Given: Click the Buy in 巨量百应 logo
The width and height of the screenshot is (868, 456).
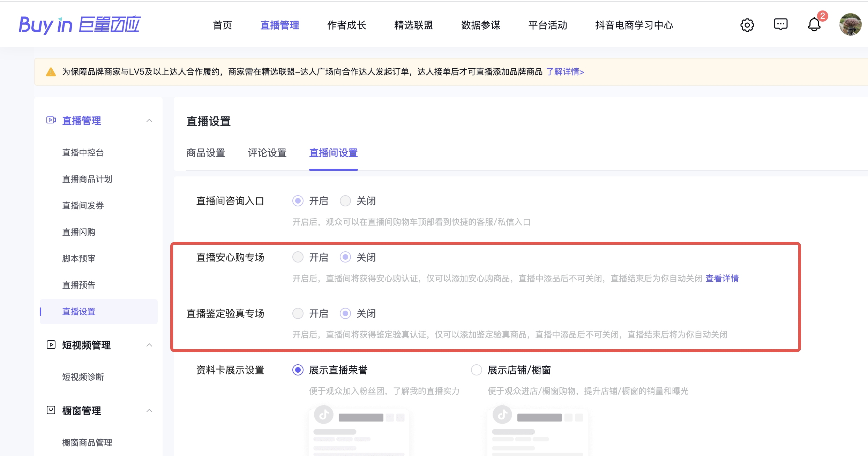Looking at the screenshot, I should click(x=80, y=25).
